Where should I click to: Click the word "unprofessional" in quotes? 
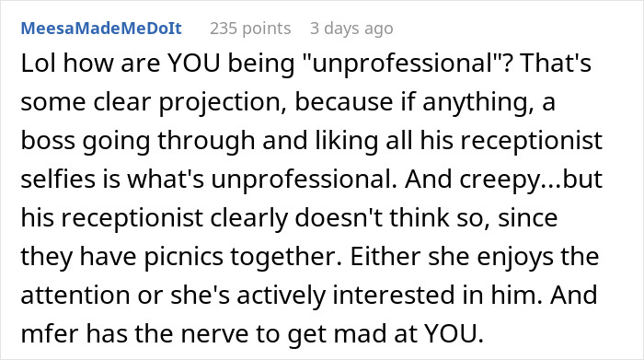(x=402, y=64)
